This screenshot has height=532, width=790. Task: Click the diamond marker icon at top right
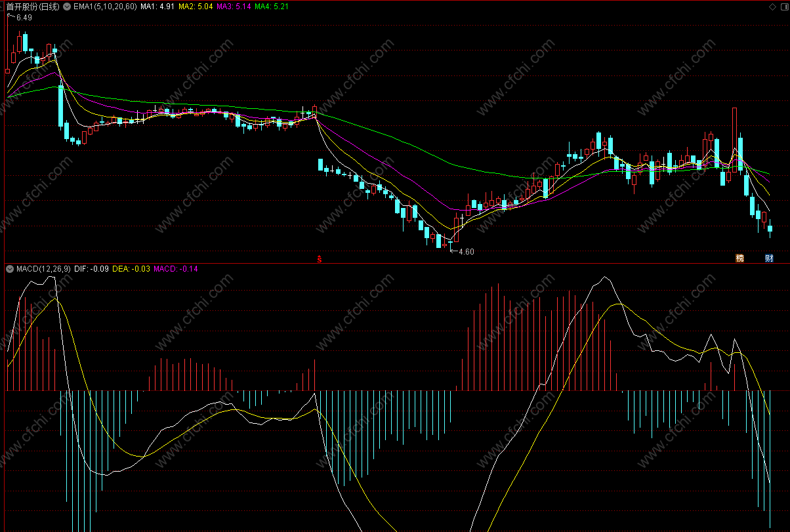[771, 7]
